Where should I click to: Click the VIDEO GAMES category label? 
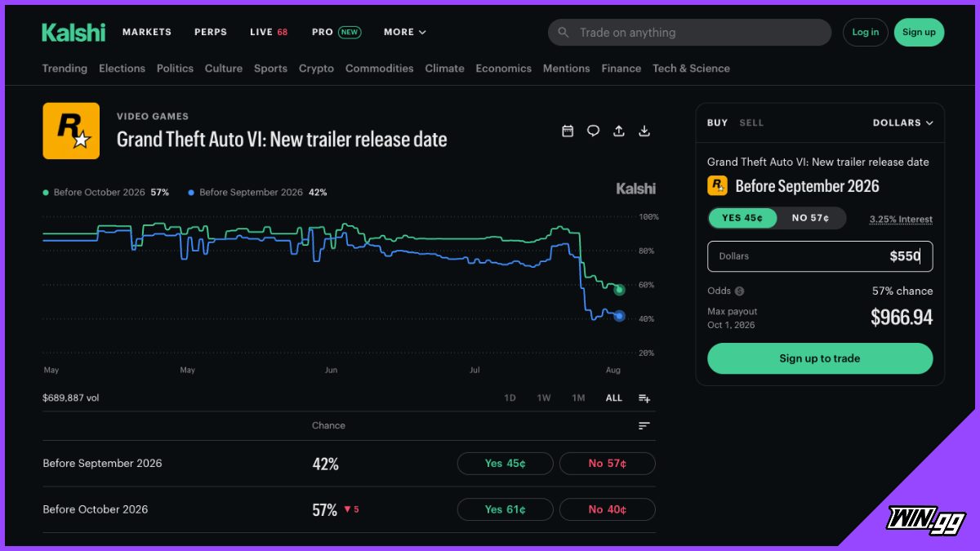click(x=153, y=117)
